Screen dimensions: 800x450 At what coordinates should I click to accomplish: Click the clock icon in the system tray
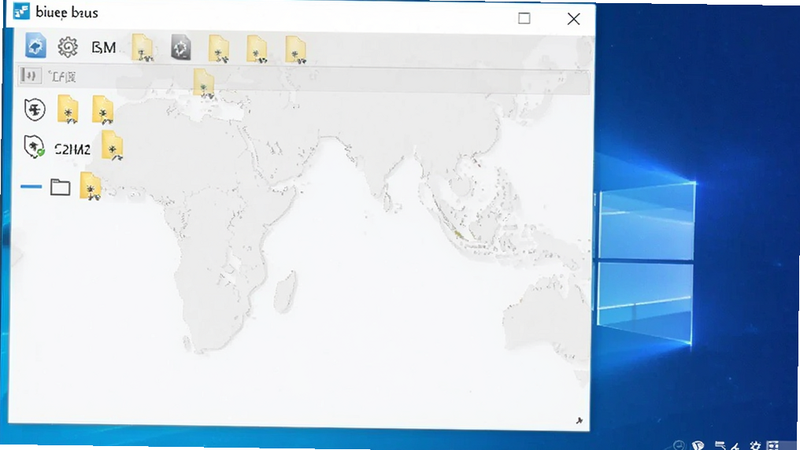tap(678, 445)
